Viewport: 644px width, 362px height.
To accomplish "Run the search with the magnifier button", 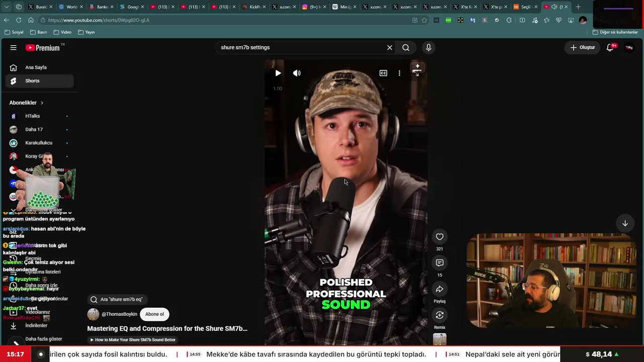I will pyautogui.click(x=406, y=48).
